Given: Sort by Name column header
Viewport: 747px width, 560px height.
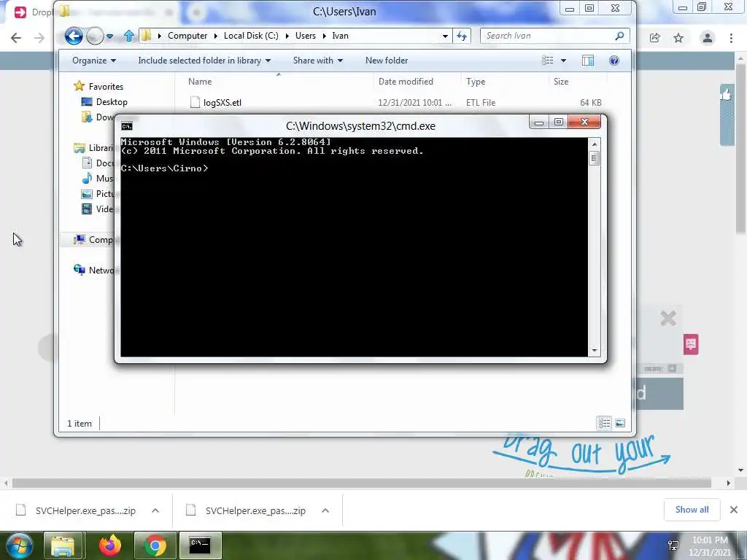Looking at the screenshot, I should [x=200, y=82].
